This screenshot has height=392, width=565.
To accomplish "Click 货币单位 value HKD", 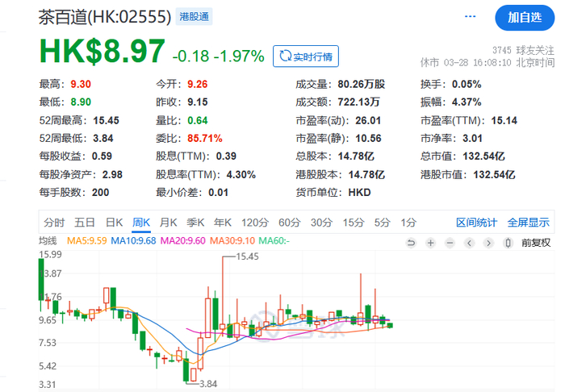I will tap(359, 193).
